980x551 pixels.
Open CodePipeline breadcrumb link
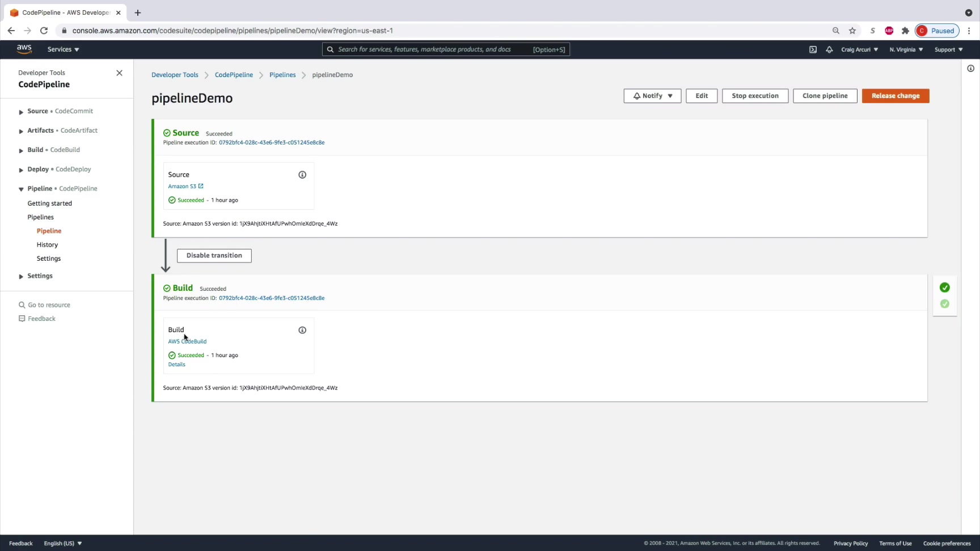pos(234,75)
